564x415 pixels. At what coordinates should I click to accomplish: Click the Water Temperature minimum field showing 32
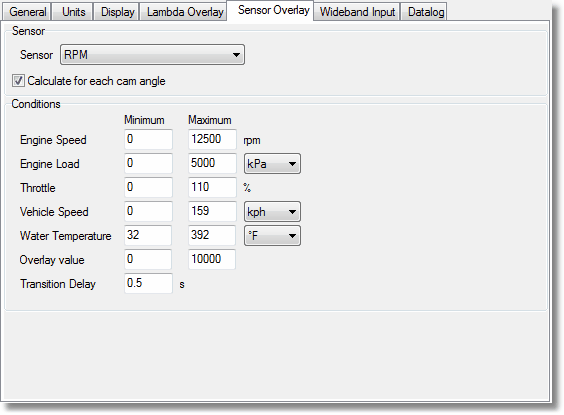[x=148, y=236]
